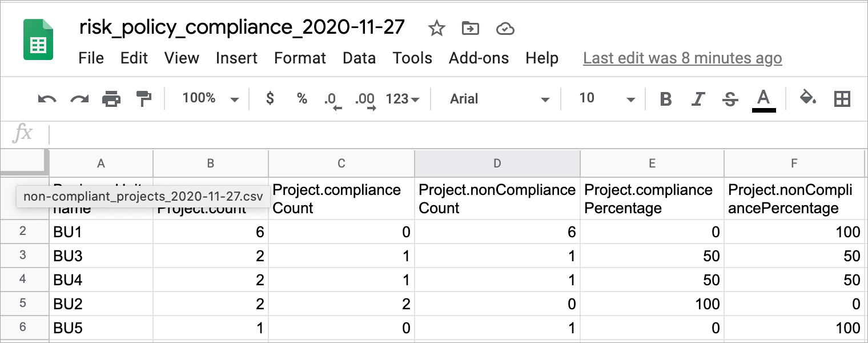Toggle bold formatting
Viewport: 868px width, 343px height.
[665, 99]
